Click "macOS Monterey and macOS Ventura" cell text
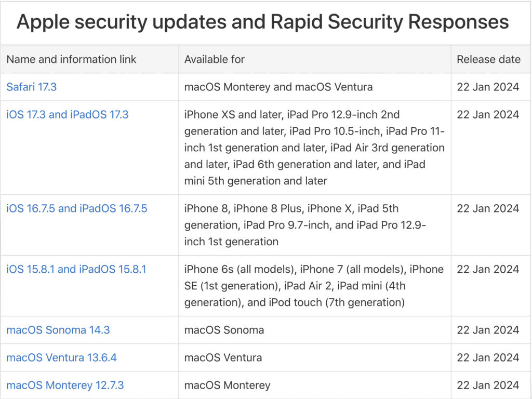 (x=278, y=87)
